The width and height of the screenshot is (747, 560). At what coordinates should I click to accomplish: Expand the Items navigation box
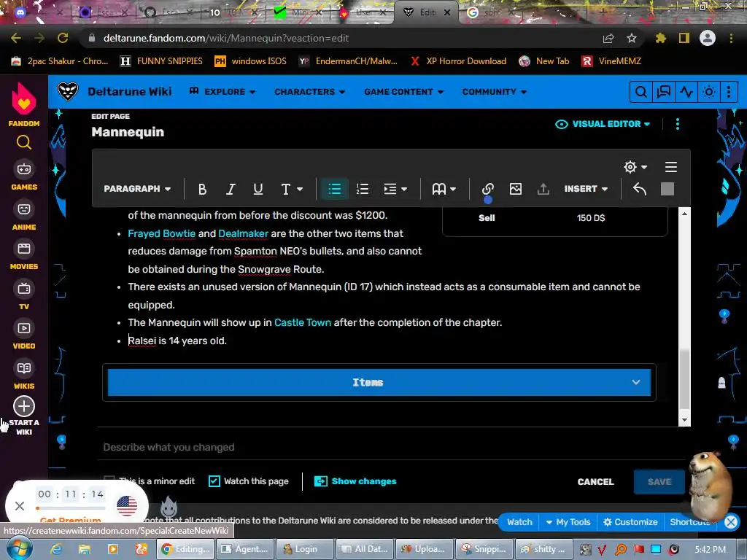click(379, 382)
